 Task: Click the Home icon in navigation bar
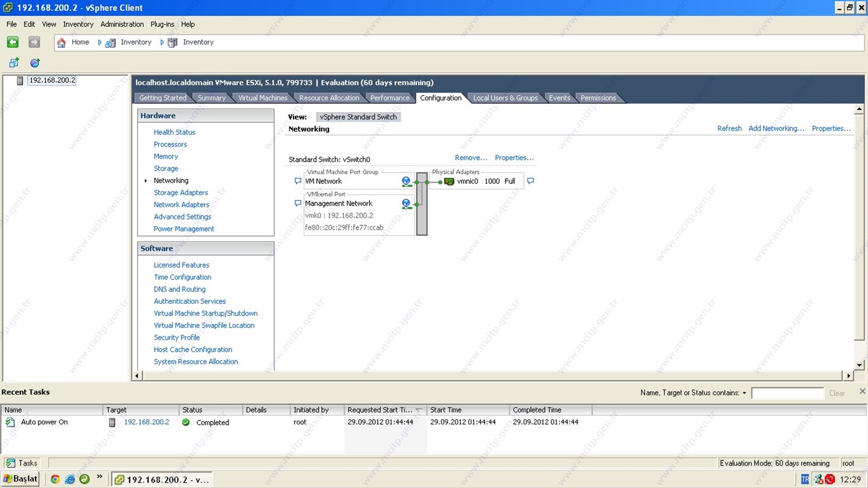click(x=61, y=43)
